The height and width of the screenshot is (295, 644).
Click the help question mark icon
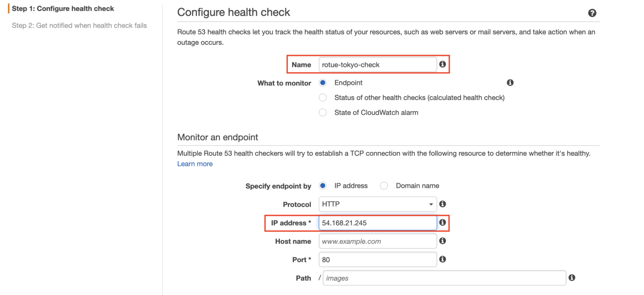[592, 13]
